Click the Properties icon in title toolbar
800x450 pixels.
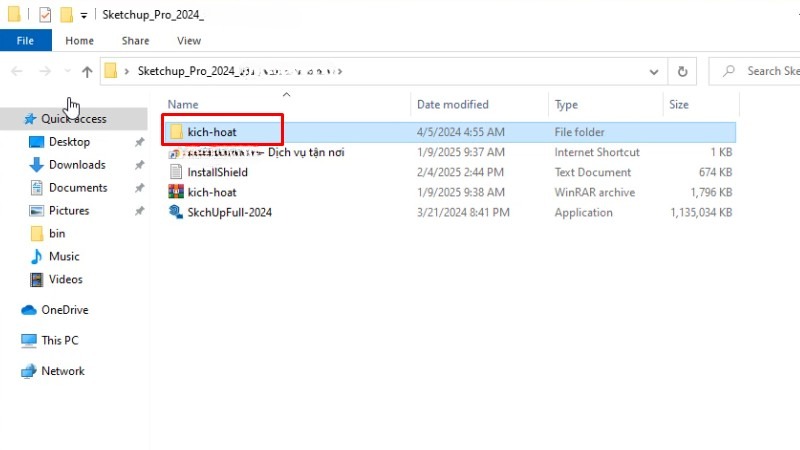point(43,15)
